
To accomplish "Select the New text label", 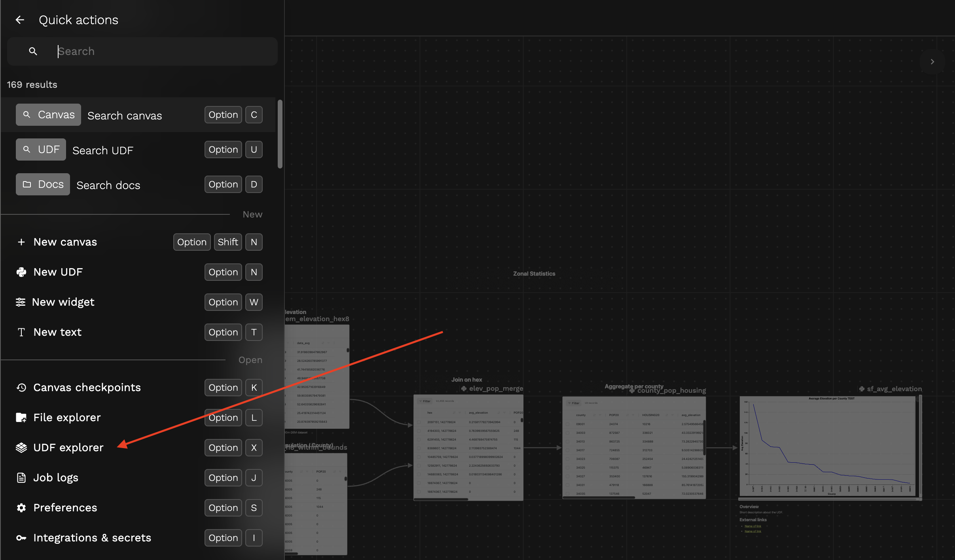I will point(58,332).
